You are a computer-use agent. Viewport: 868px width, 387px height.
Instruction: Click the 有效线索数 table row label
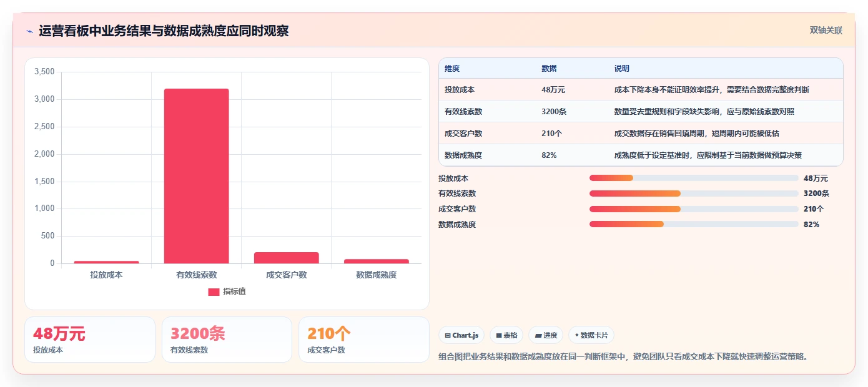[x=463, y=112]
